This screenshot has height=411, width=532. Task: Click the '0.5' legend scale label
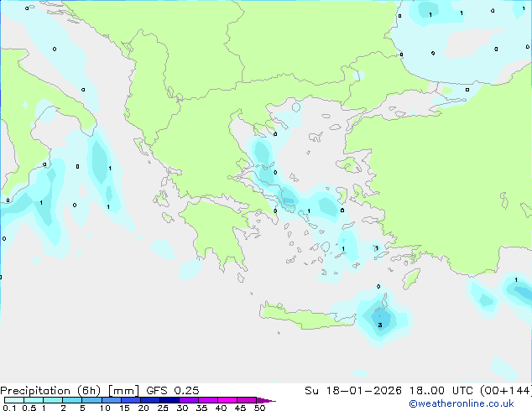click(x=29, y=408)
